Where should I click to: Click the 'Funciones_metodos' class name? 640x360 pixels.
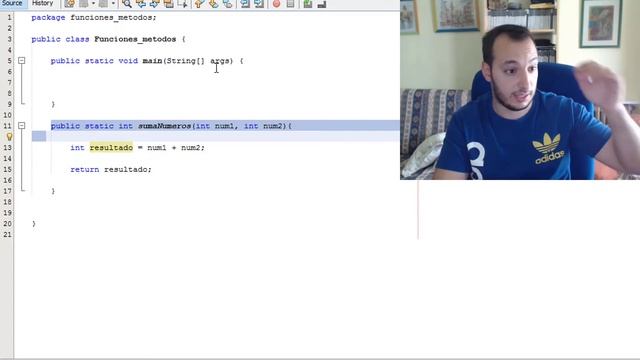pyautogui.click(x=135, y=39)
